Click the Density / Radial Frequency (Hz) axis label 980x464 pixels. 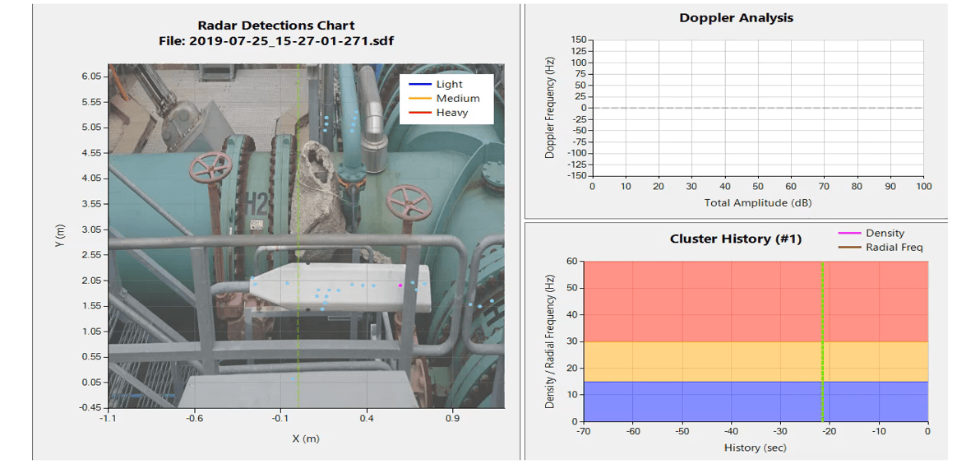[550, 341]
